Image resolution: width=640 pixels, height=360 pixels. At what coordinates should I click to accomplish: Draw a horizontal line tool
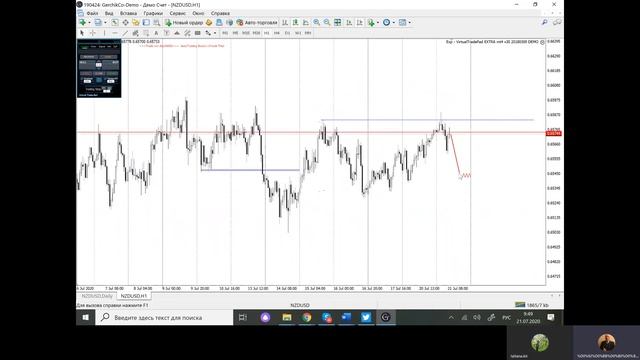coord(115,33)
